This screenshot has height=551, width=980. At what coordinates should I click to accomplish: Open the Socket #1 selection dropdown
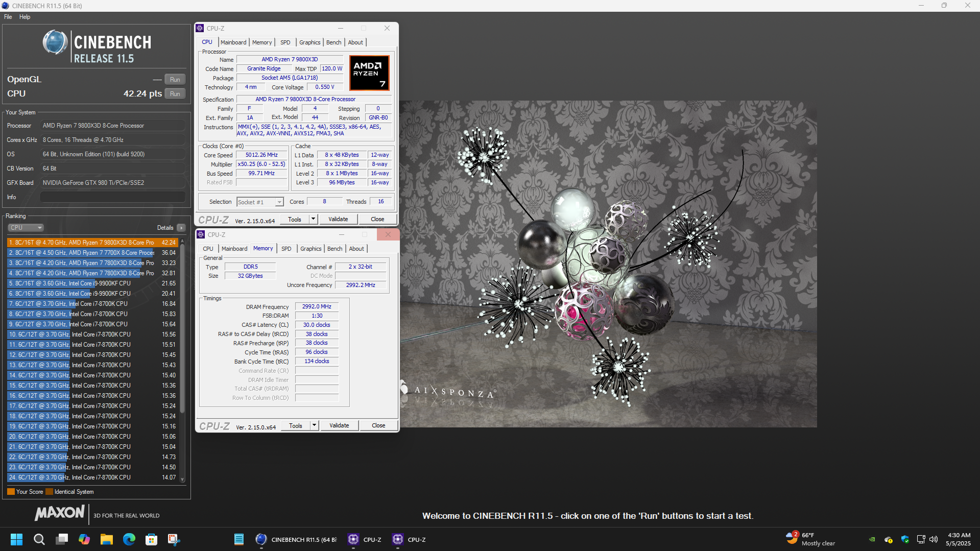click(x=260, y=202)
